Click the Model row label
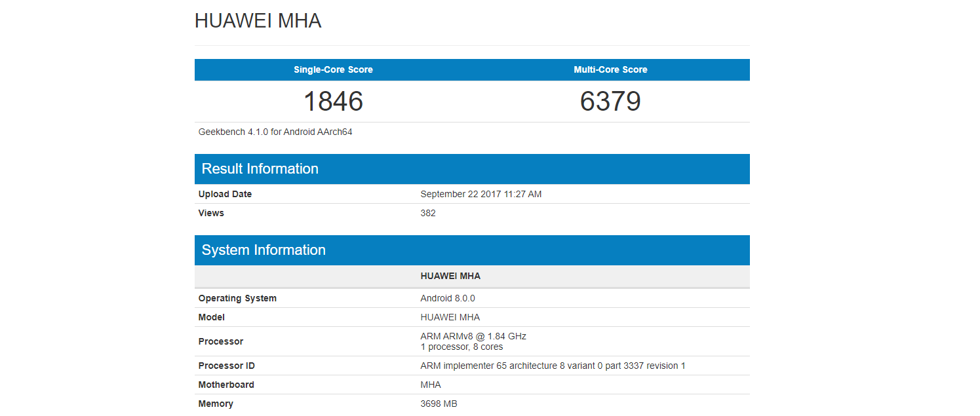Image resolution: width=980 pixels, height=416 pixels. point(212,317)
